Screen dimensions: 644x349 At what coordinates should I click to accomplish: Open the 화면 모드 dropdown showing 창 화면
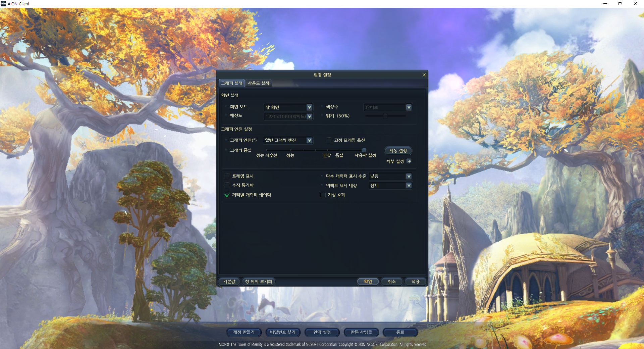coord(288,107)
